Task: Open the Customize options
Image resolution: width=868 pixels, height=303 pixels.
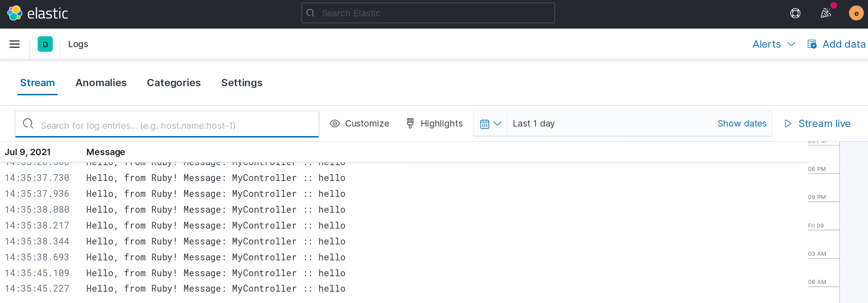Action: 359,123
